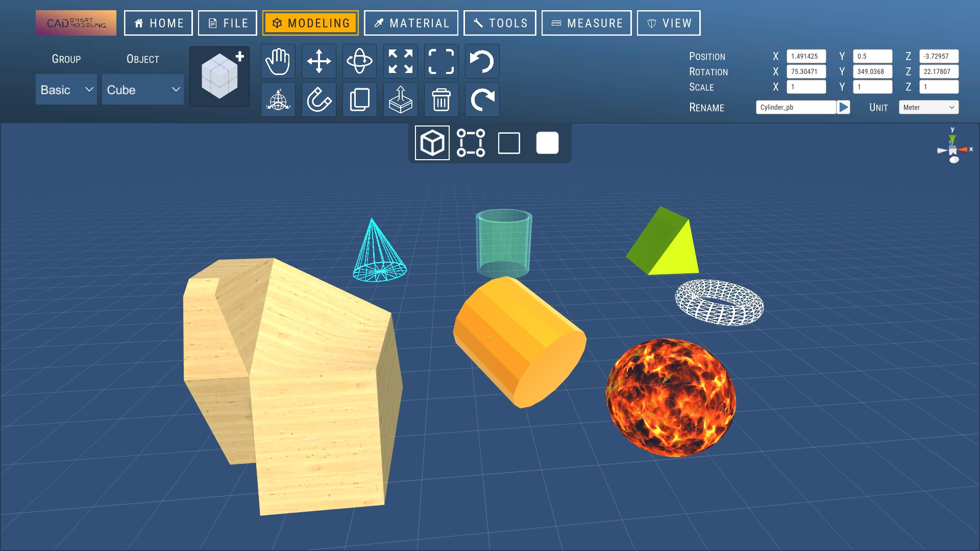Expand the Object dropdown showing Cube
Viewport: 980px width, 551px height.
[x=142, y=89]
